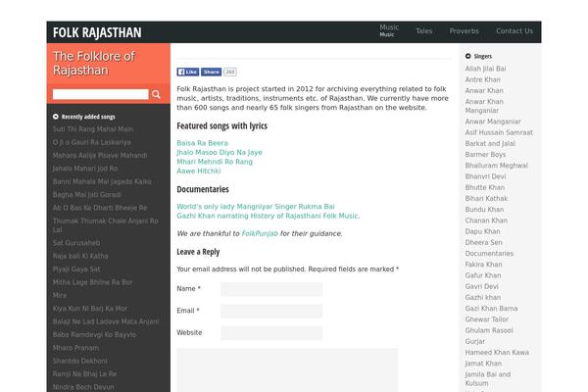Screen dimensions: 588x392
Task: Open Ab O Bas Ke Dharti Bheeje Re
Action: [100, 208]
